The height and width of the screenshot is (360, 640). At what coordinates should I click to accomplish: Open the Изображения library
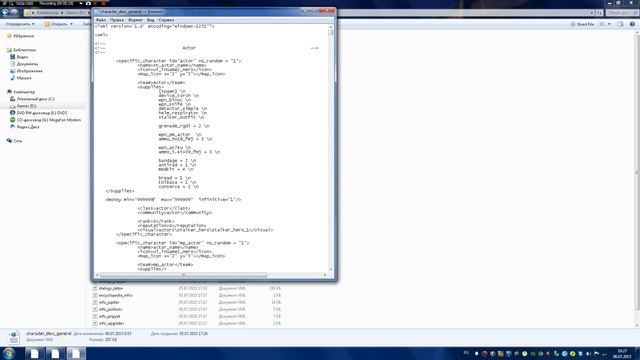tap(29, 71)
